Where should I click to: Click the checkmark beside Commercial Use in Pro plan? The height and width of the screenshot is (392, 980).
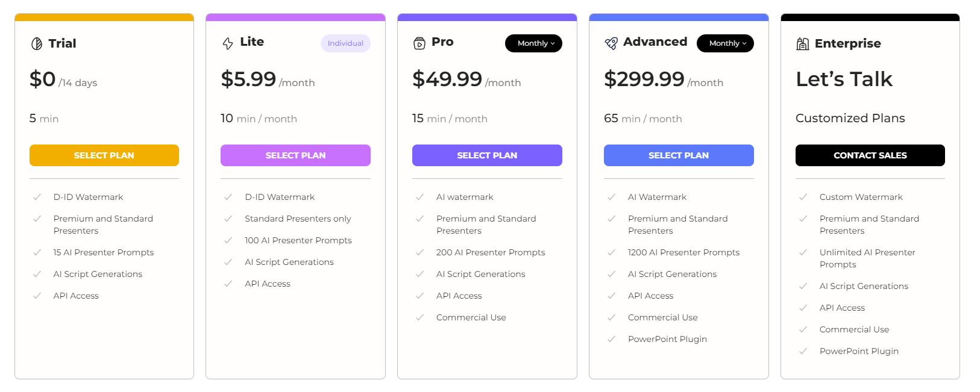[419, 317]
